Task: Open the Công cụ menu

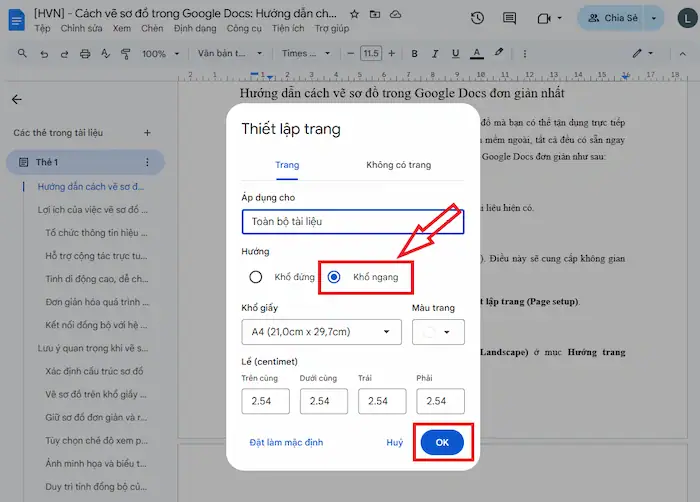Action: tap(244, 29)
